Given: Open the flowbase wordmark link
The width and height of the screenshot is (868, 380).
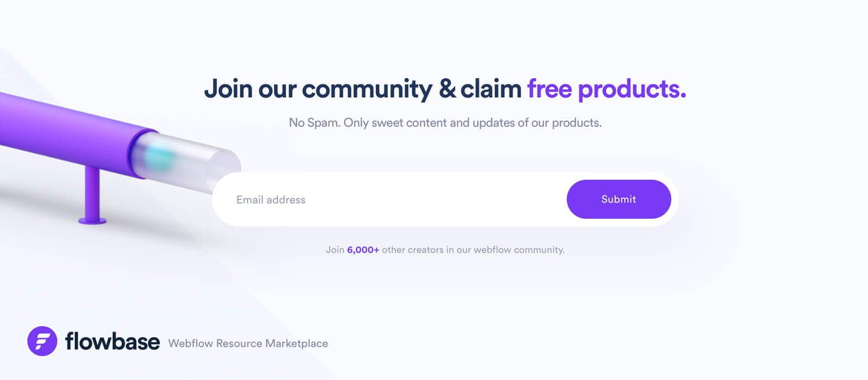Looking at the screenshot, I should [x=112, y=341].
